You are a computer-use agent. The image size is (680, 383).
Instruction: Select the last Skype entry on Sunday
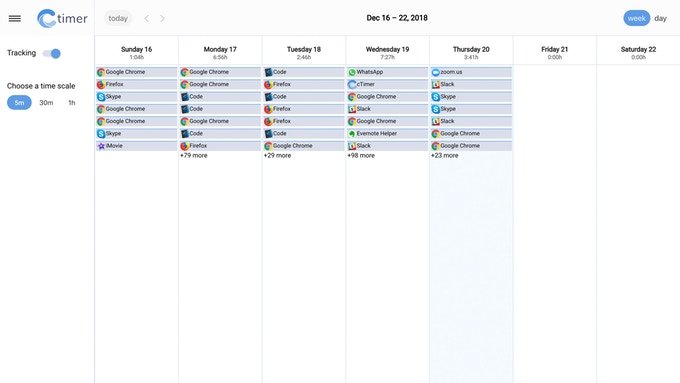coord(137,134)
